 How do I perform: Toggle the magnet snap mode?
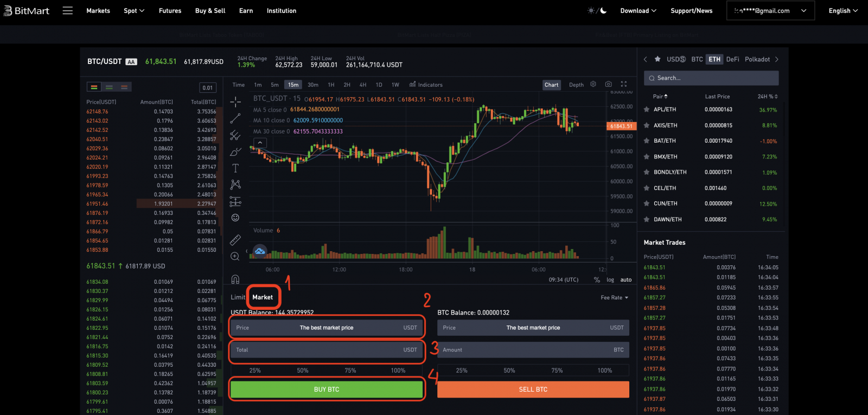(x=235, y=279)
